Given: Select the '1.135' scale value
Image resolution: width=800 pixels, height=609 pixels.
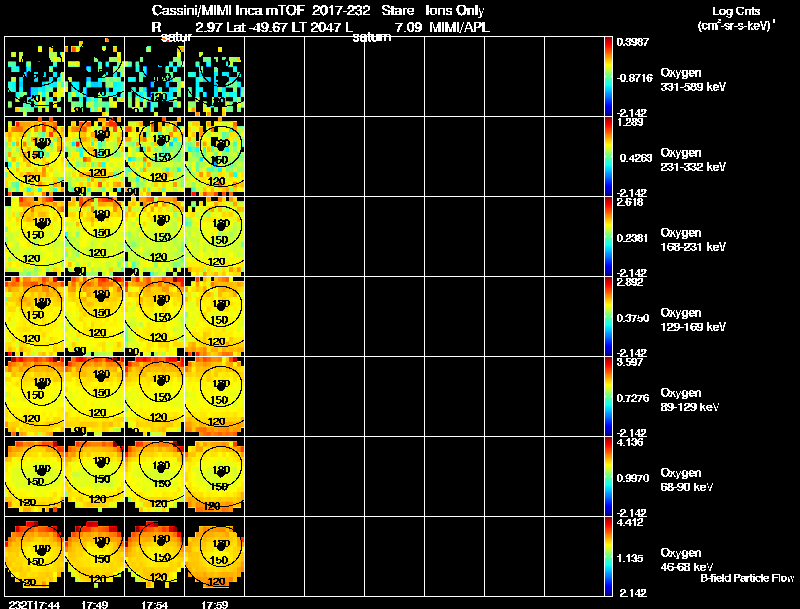Looking at the screenshot, I should pyautogui.click(x=630, y=559).
